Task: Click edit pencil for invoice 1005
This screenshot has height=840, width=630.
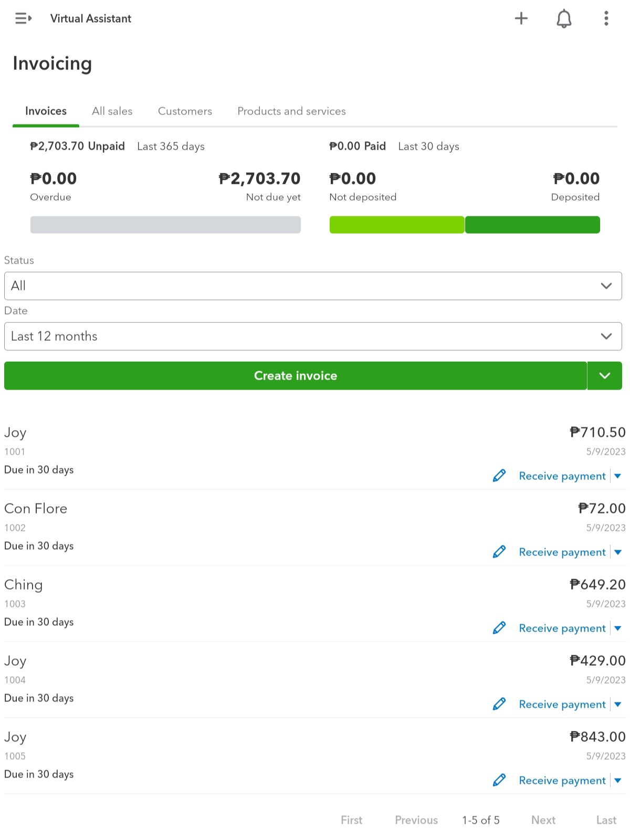Action: 499,780
